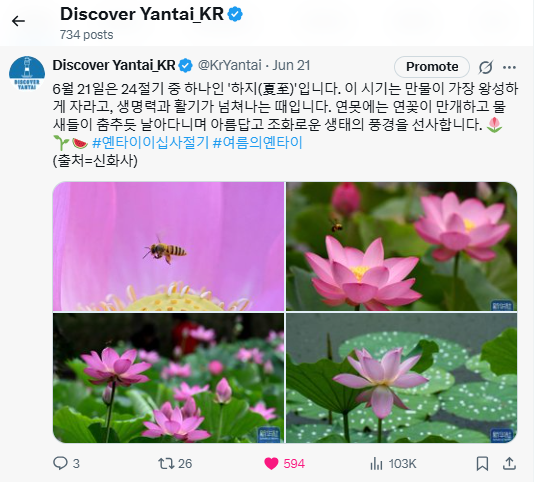
Task: Open the reply comment icon
Action: 60,463
